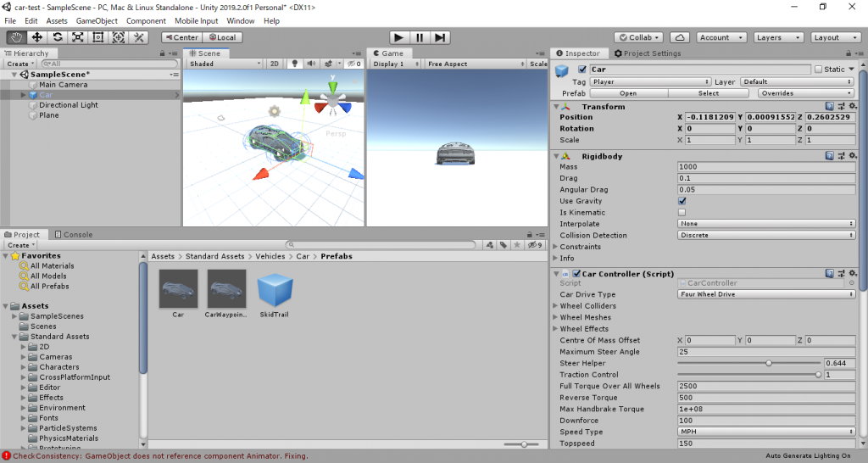Toggle scene lighting
868x463 pixels.
pyautogui.click(x=294, y=64)
